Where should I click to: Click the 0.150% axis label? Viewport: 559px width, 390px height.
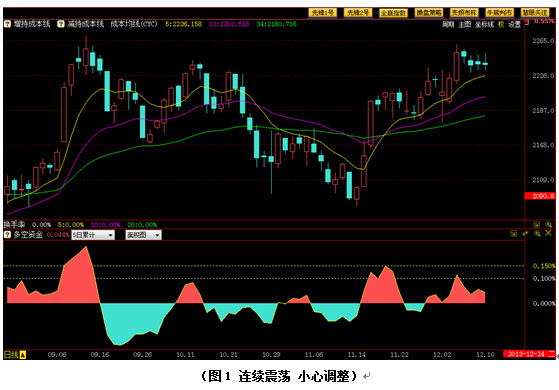click(x=544, y=266)
